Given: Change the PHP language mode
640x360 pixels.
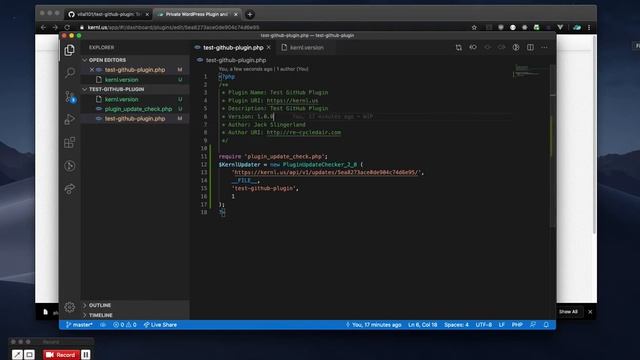Looking at the screenshot, I should click(x=517, y=325).
